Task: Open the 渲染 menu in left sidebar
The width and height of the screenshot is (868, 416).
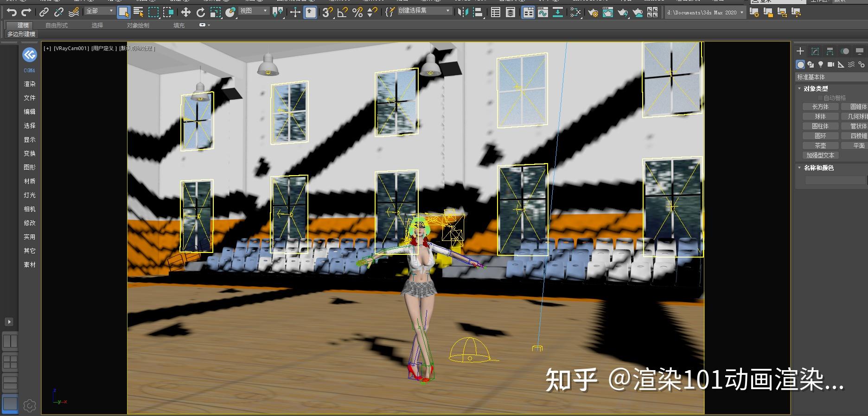Action: [30, 84]
